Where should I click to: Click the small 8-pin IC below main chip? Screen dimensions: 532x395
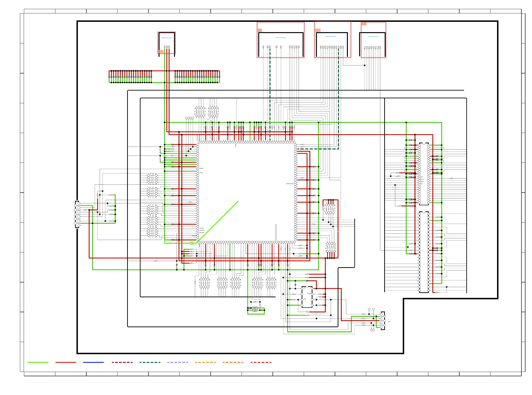tap(307, 297)
